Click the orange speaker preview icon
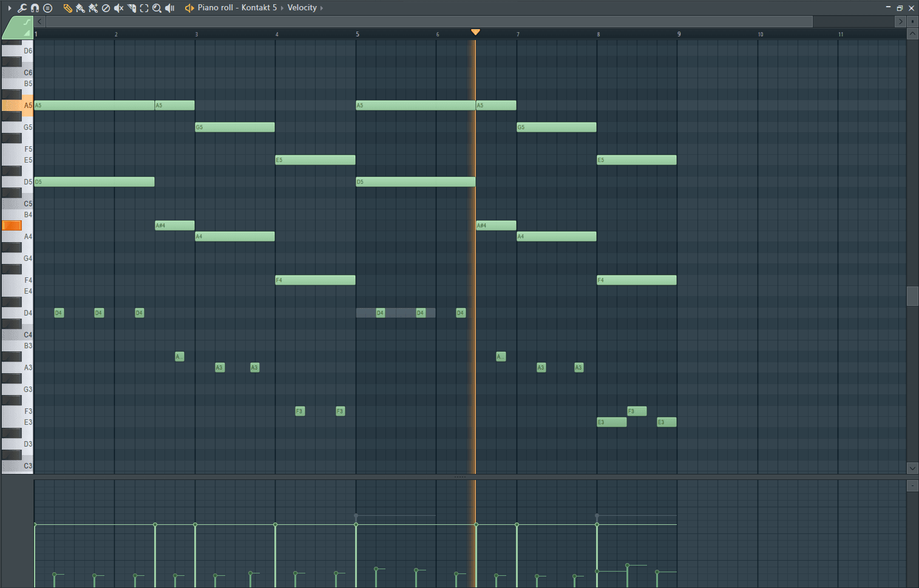The image size is (919, 588). (x=189, y=8)
